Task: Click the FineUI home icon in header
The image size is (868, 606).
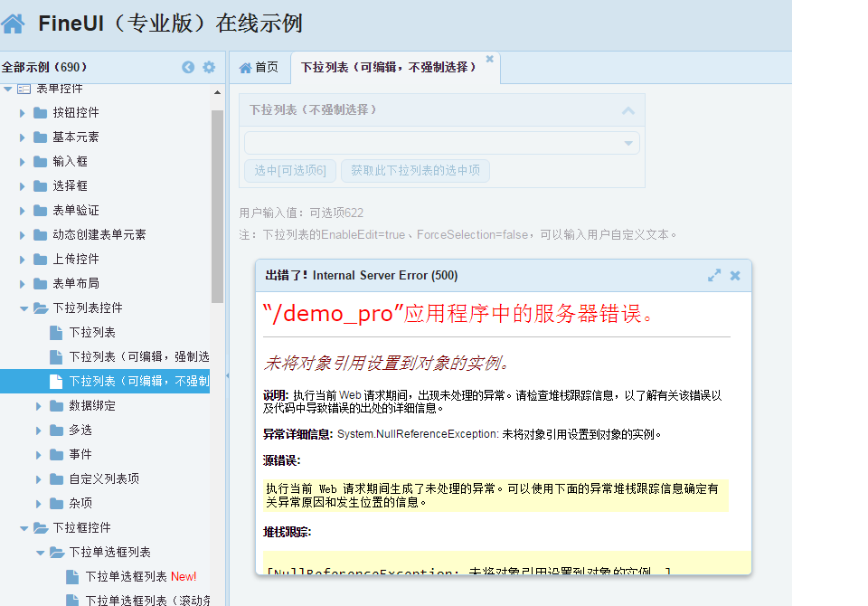Action: point(13,24)
